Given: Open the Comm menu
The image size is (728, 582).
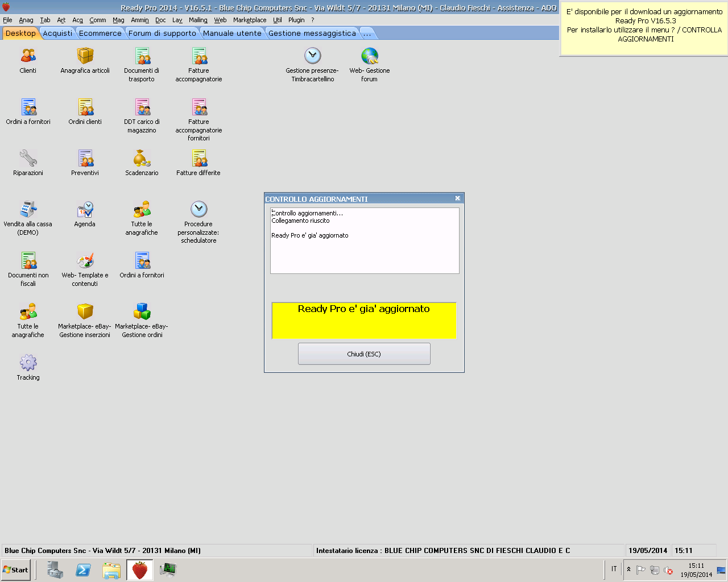Looking at the screenshot, I should tap(98, 20).
